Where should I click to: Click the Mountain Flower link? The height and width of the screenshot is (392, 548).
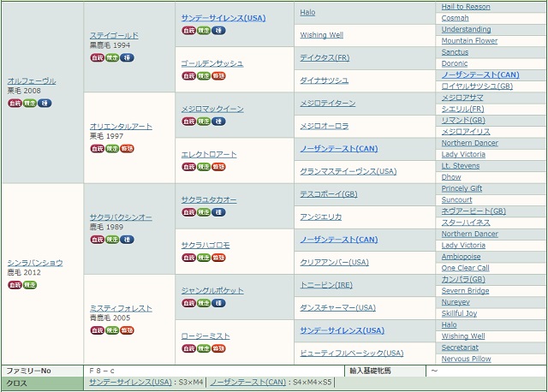tap(469, 41)
